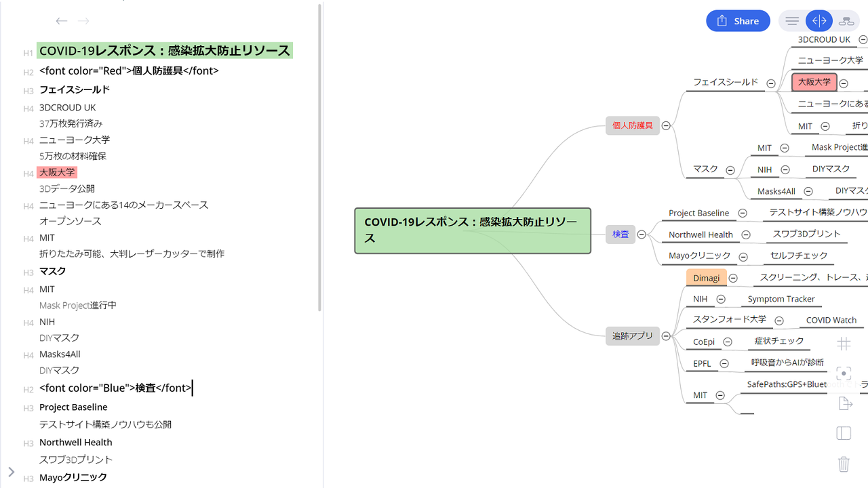
Task: Select the orange Dimagi node
Action: pos(707,278)
